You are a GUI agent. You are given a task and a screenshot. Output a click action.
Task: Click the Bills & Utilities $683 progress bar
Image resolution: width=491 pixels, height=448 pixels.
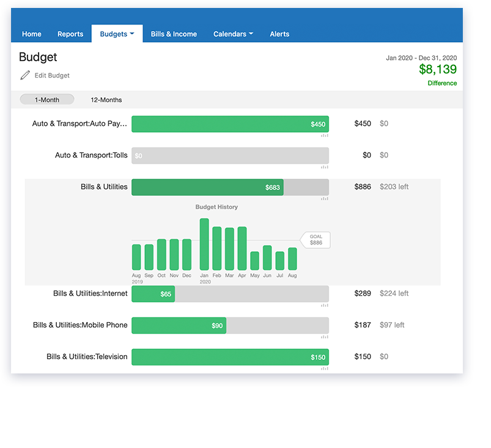pos(207,187)
